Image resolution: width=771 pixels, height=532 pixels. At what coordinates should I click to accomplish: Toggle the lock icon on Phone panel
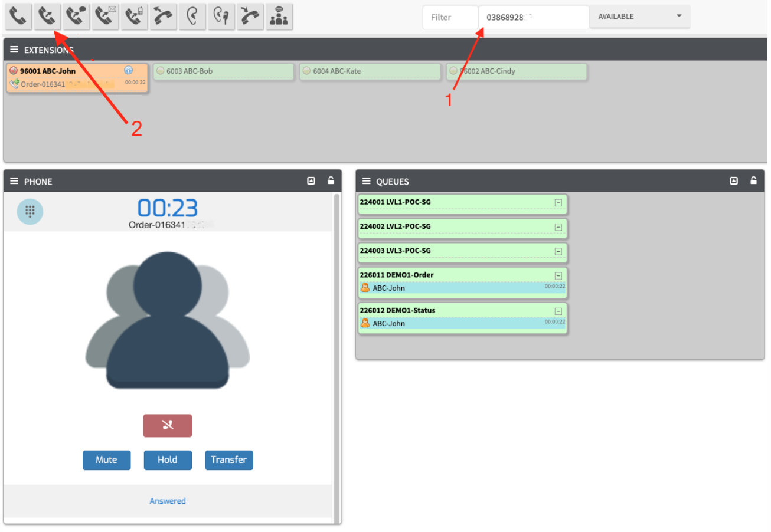coord(331,181)
